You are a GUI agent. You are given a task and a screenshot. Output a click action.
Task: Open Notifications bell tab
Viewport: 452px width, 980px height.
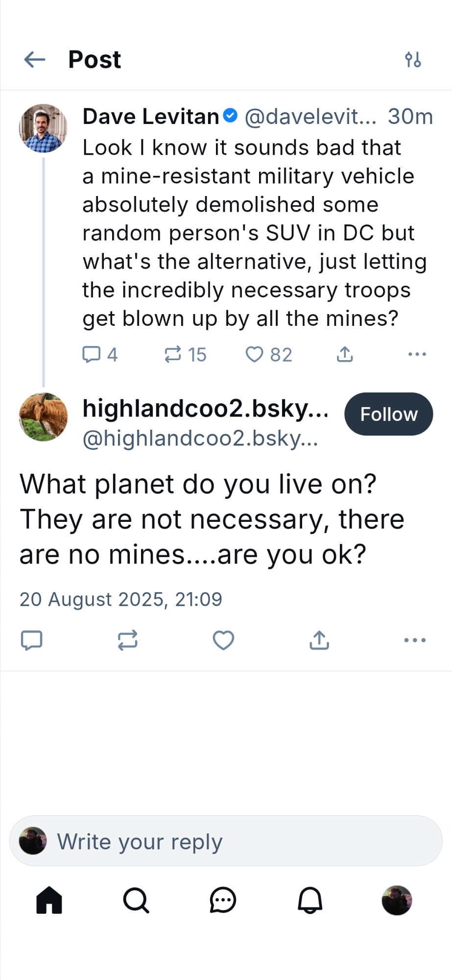pos(310,900)
